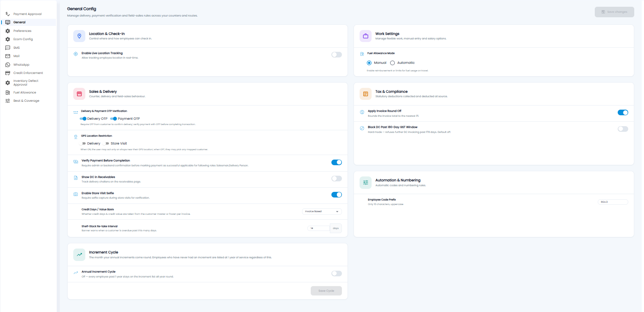Toggle the Payment OTP switch

click(114, 119)
